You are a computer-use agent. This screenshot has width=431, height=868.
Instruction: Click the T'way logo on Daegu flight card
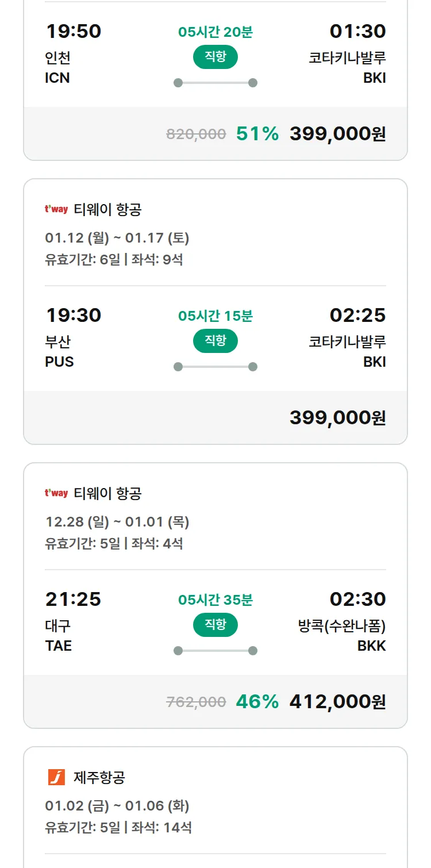click(56, 493)
